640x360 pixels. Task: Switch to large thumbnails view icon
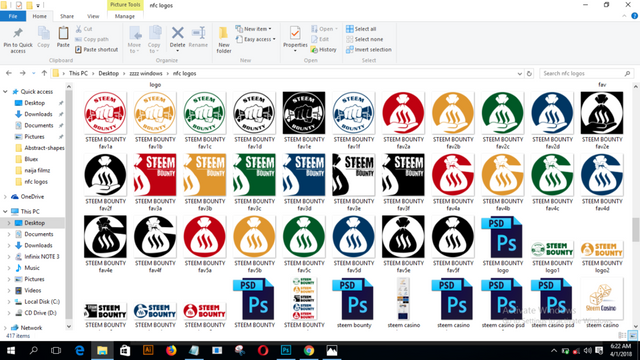pos(633,336)
